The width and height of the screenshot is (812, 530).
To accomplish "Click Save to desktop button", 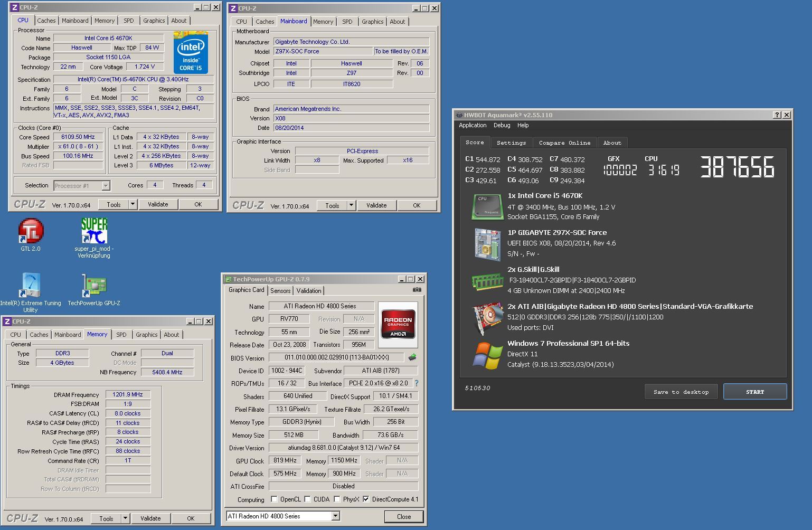I will (681, 392).
